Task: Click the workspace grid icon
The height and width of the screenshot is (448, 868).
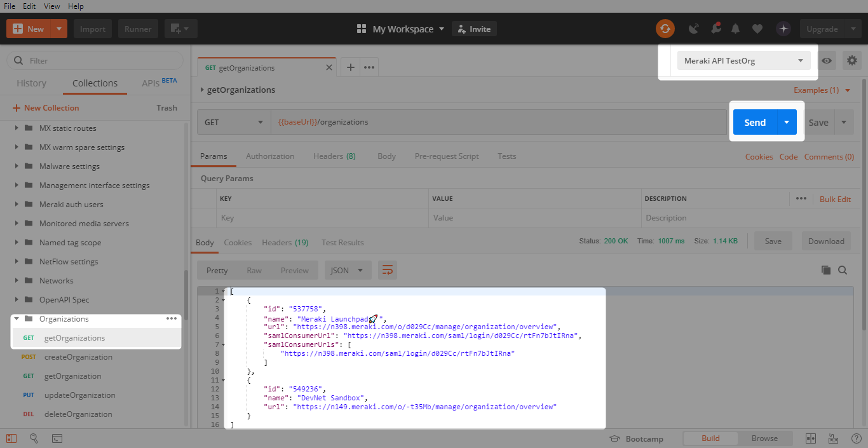Action: pyautogui.click(x=362, y=29)
